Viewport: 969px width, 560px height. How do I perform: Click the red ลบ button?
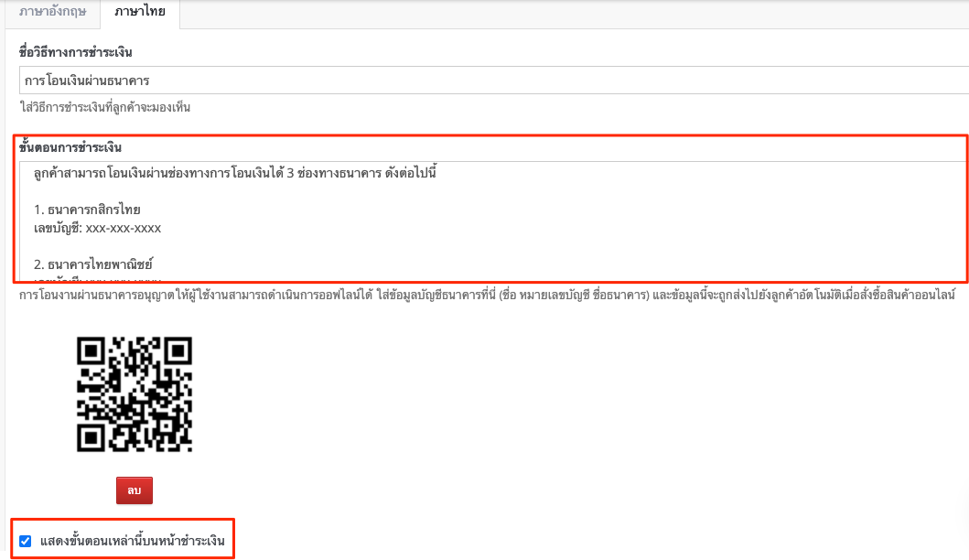pos(135,490)
